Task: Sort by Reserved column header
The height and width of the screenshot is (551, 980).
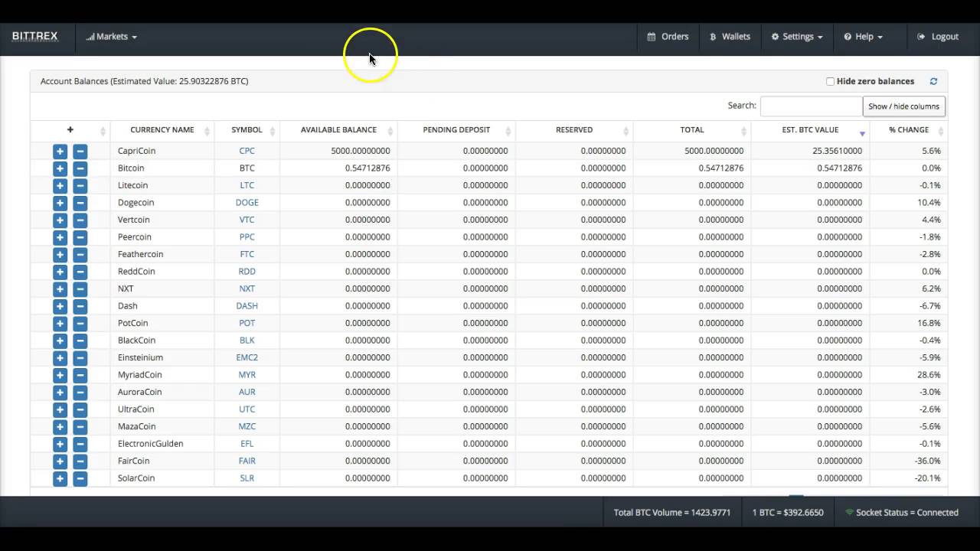Action: pyautogui.click(x=574, y=130)
